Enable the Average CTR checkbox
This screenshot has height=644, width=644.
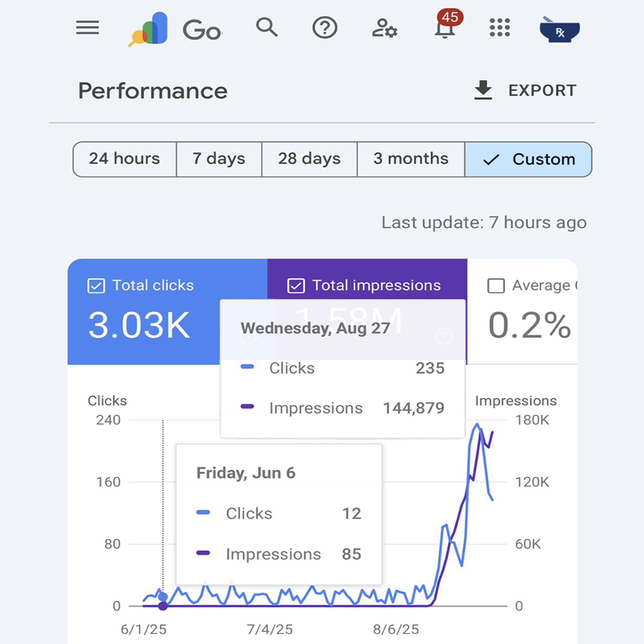pyautogui.click(x=496, y=286)
